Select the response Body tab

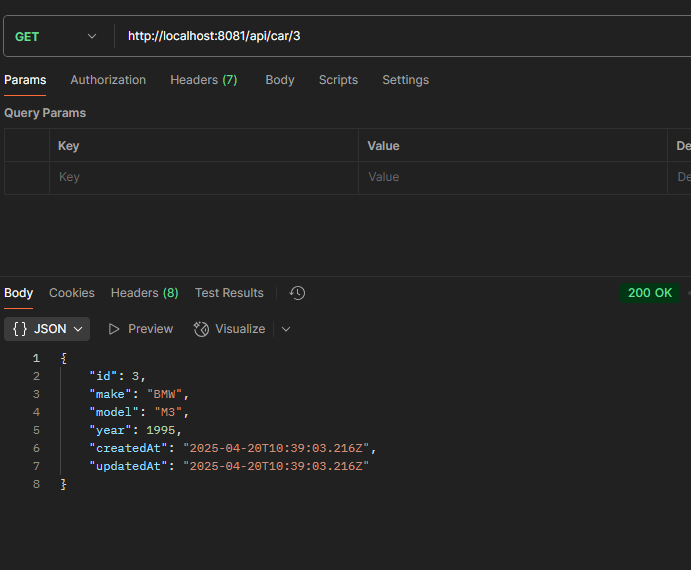[19, 293]
